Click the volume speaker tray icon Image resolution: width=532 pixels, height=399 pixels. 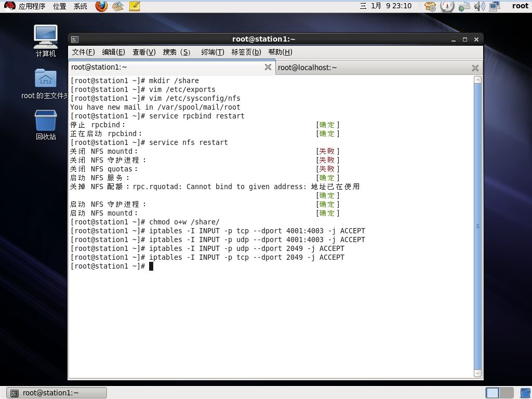click(x=480, y=6)
